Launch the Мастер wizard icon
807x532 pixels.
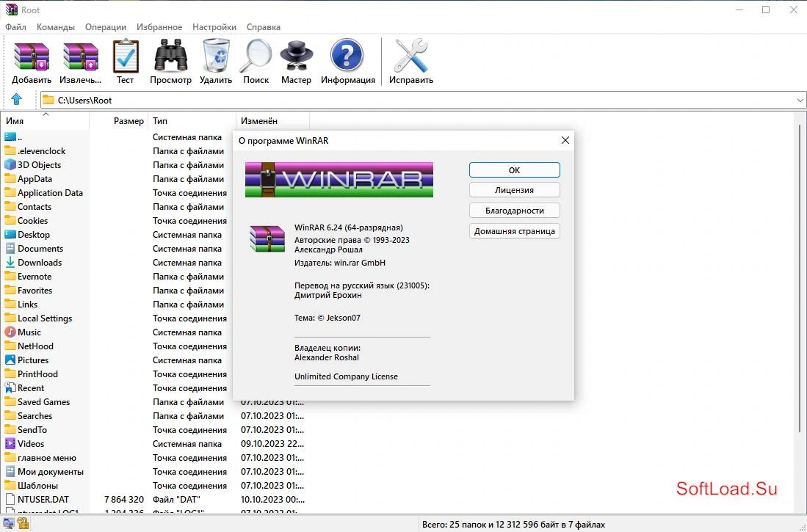tap(296, 56)
